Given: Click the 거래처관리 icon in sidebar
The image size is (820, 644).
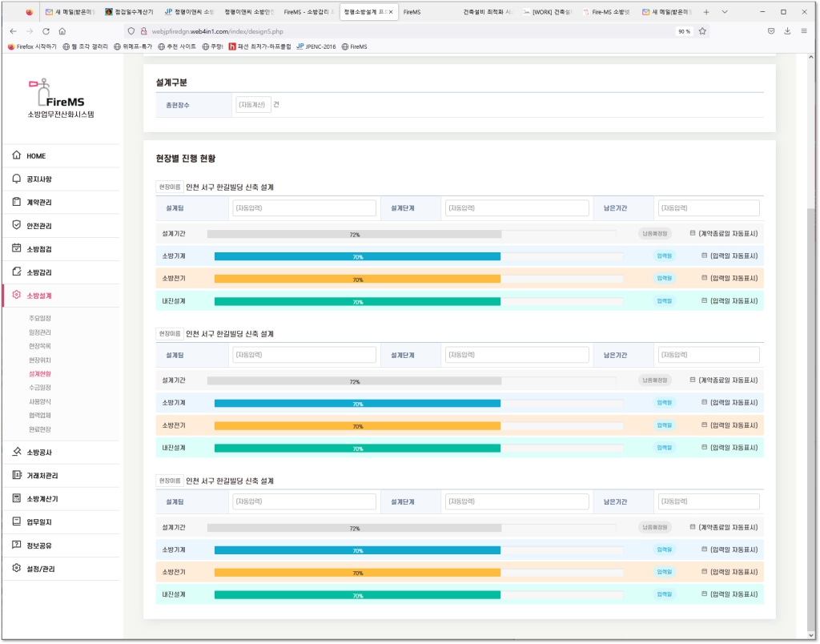Looking at the screenshot, I should (17, 475).
